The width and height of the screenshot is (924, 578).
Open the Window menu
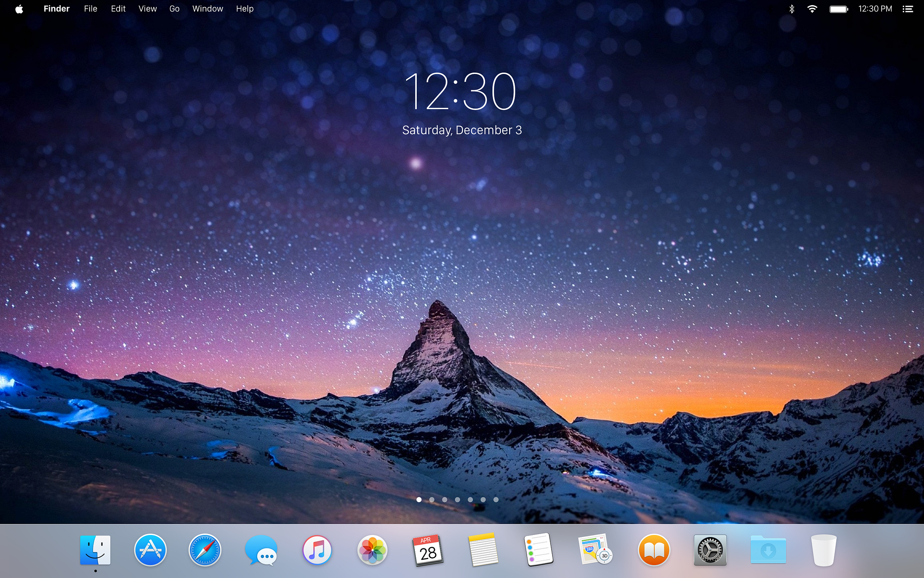pos(207,9)
